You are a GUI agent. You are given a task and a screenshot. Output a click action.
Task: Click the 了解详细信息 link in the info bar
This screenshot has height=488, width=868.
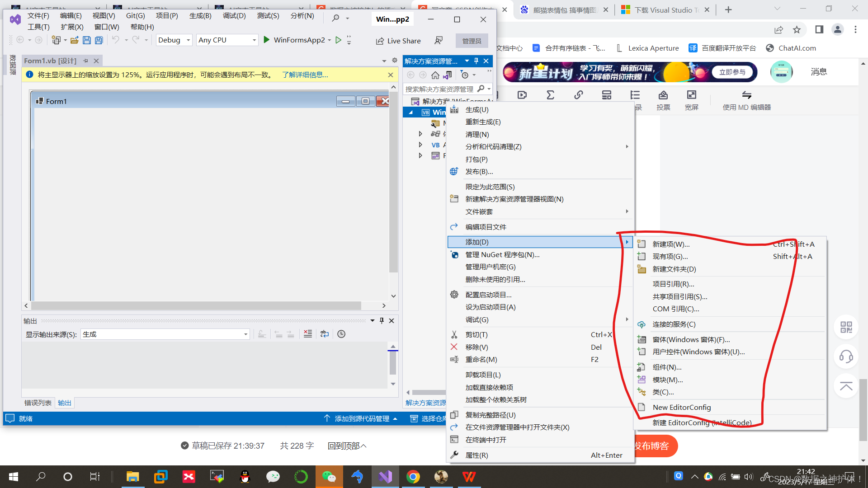pos(305,75)
